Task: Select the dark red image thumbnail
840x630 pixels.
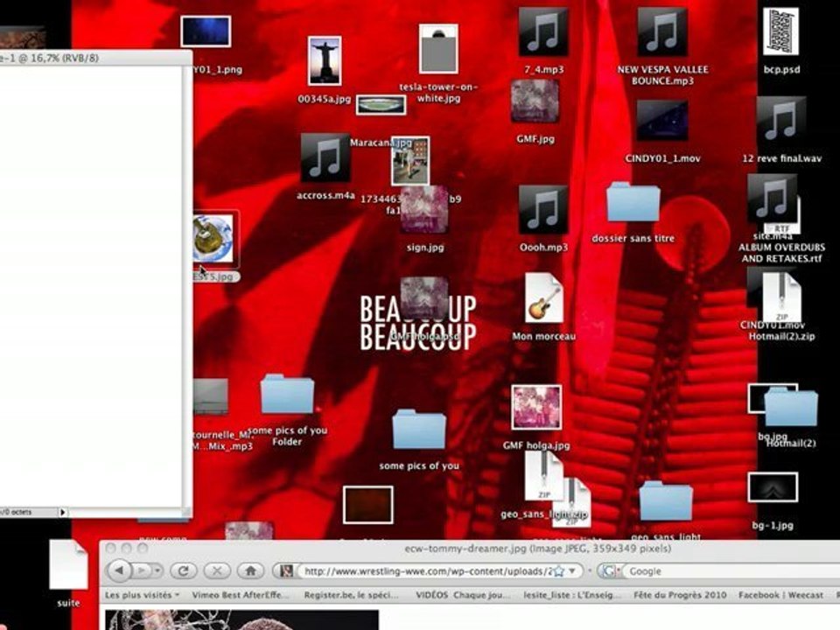Action: [x=368, y=505]
